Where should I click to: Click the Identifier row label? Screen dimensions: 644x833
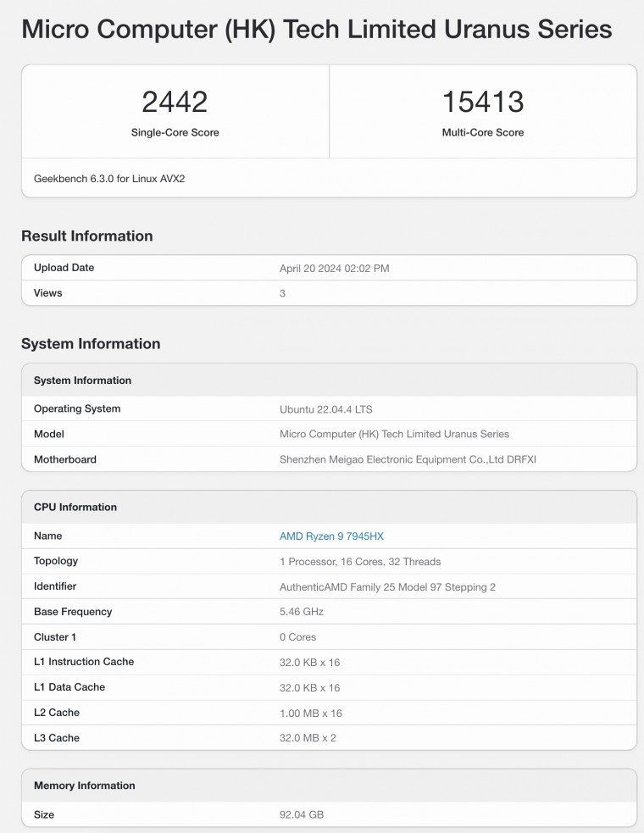tap(55, 586)
